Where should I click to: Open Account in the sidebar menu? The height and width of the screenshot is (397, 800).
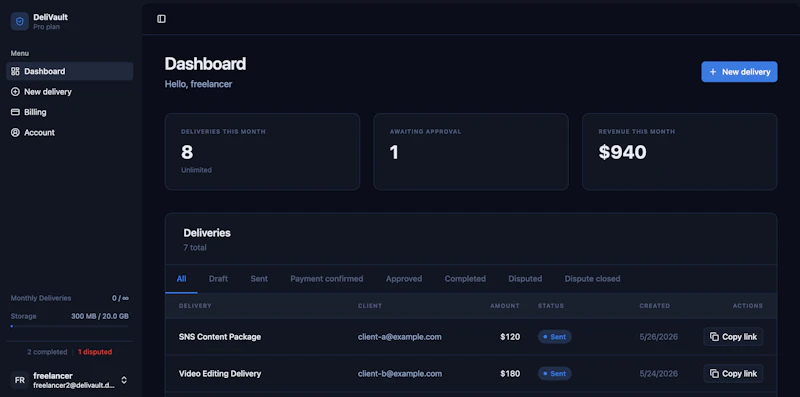(69, 133)
